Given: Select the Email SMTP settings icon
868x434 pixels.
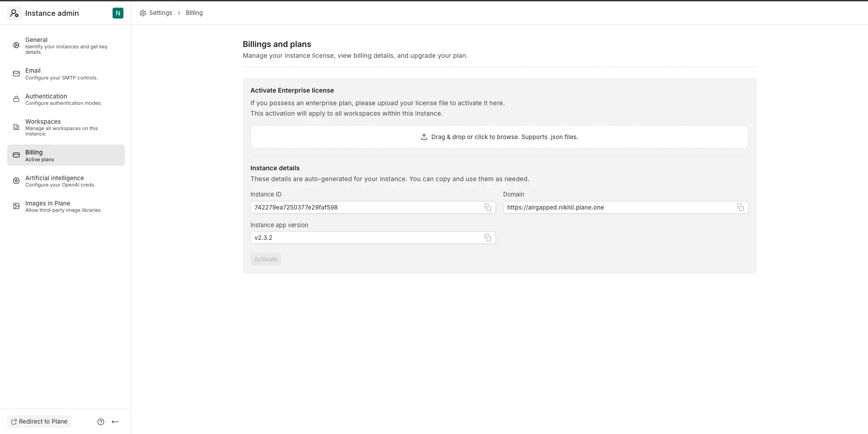Looking at the screenshot, I should point(16,74).
